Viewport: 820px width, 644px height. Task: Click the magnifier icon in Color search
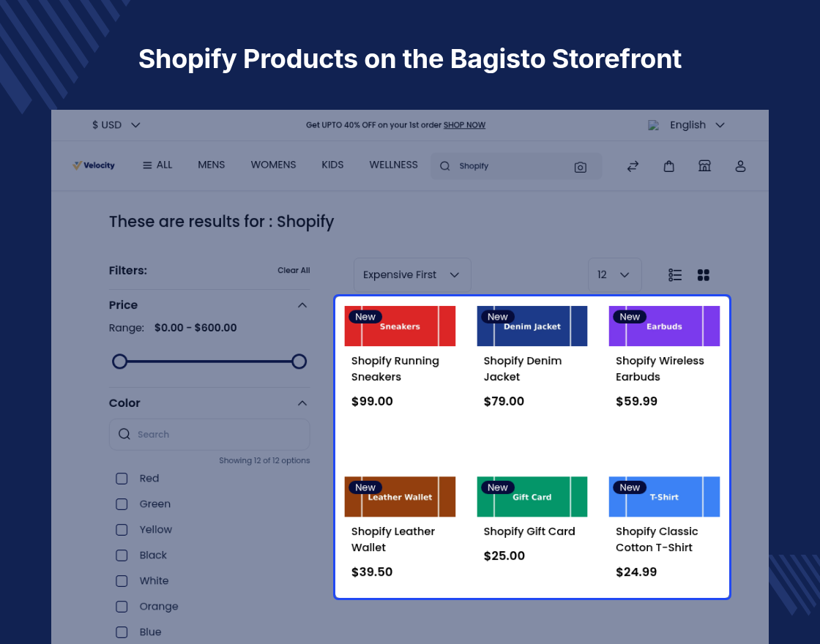click(x=124, y=434)
